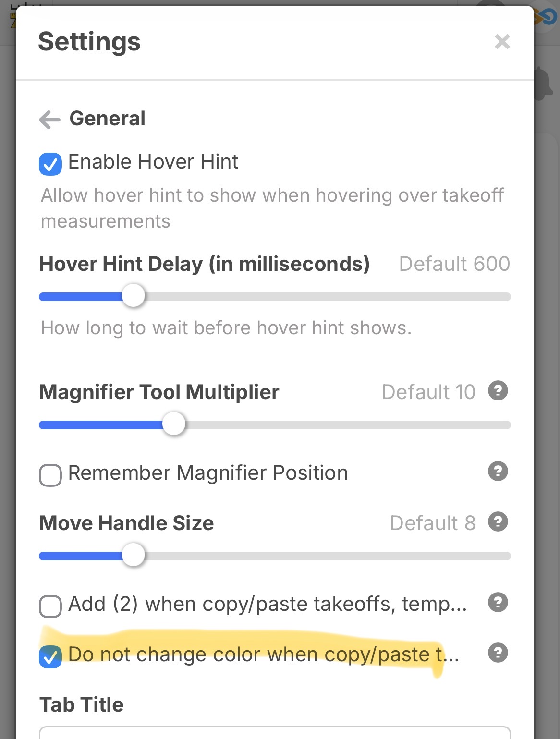560x739 pixels.
Task: Click gray unfilled part of Hover Hint Delay track
Action: (x=327, y=297)
